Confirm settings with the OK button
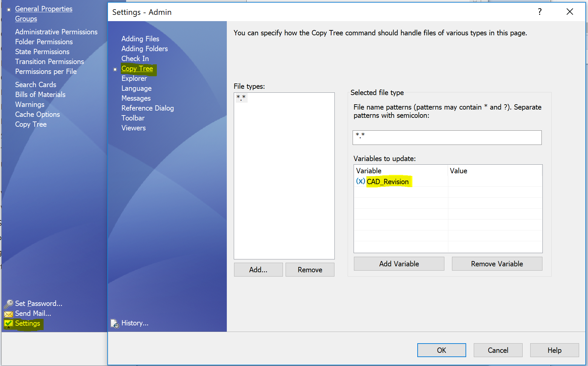Viewport: 588px width, 366px height. (x=441, y=350)
